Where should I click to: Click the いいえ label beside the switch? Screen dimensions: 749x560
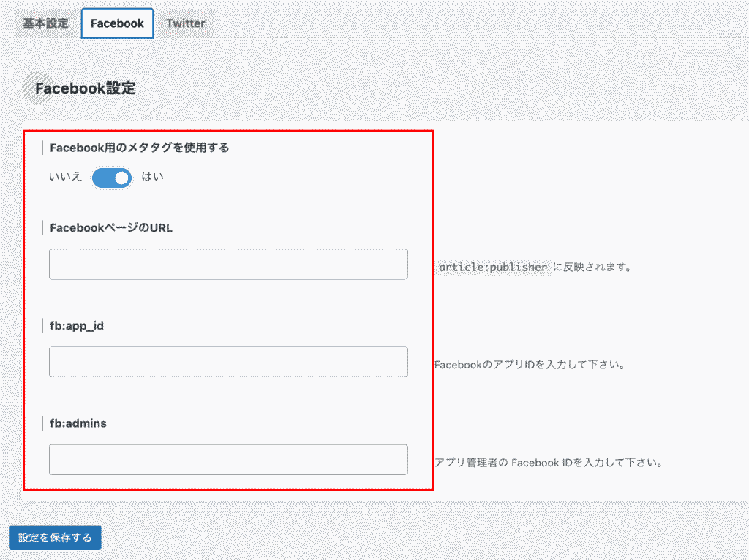click(66, 178)
